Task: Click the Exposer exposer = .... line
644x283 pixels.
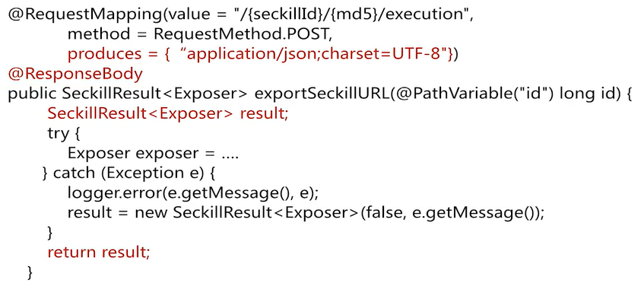Action: point(154,153)
